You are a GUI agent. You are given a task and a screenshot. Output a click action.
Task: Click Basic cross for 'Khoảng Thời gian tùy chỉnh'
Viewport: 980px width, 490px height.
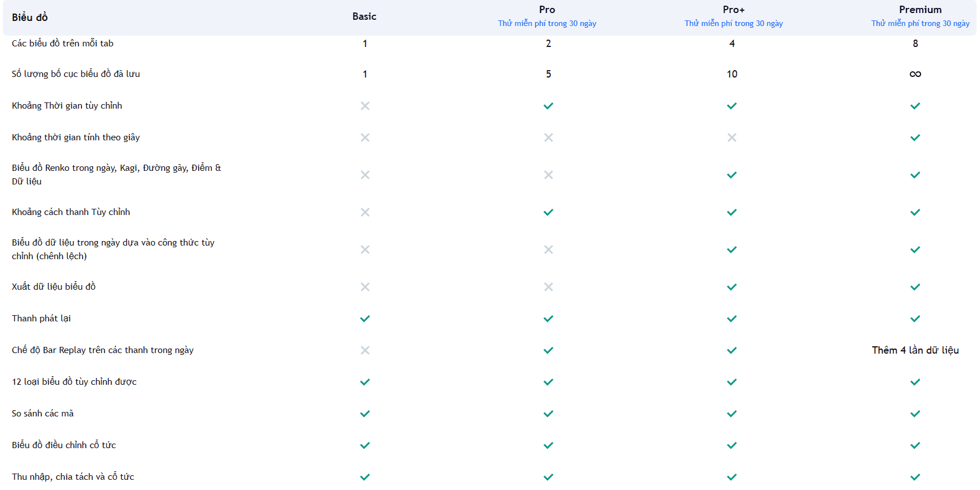365,106
